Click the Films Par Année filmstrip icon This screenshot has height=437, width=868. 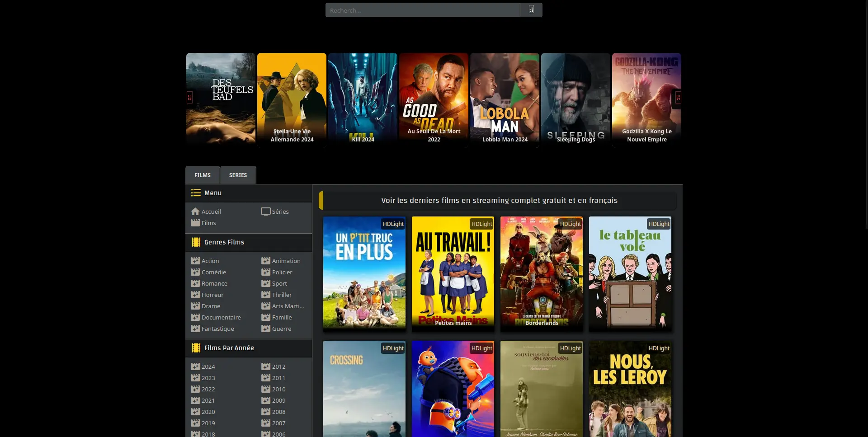pyautogui.click(x=196, y=348)
